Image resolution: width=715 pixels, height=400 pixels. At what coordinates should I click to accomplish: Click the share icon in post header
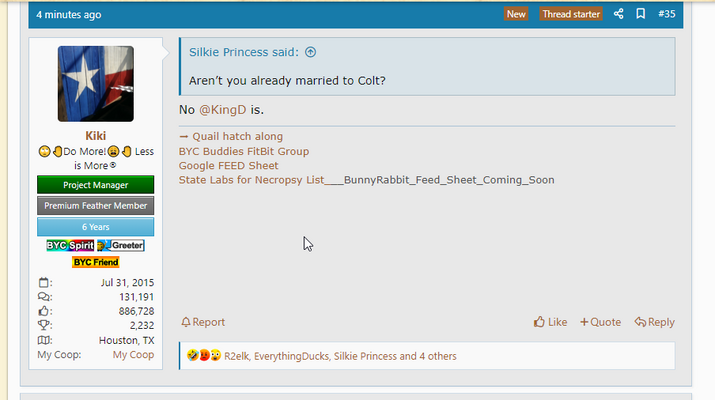tap(618, 14)
